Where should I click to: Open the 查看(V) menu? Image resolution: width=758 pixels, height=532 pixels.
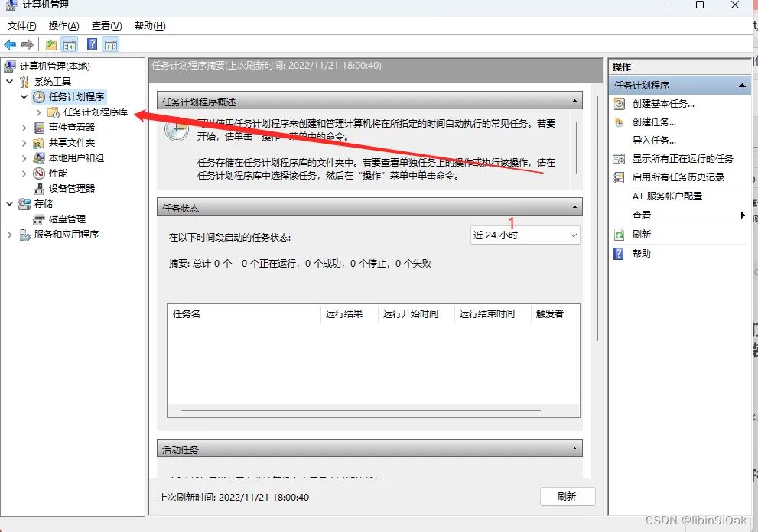[x=107, y=26]
